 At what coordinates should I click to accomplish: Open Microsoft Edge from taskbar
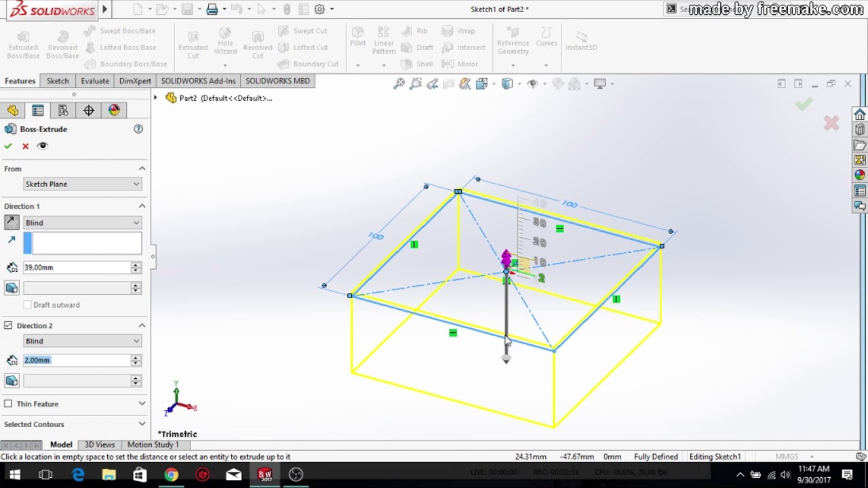[78, 475]
